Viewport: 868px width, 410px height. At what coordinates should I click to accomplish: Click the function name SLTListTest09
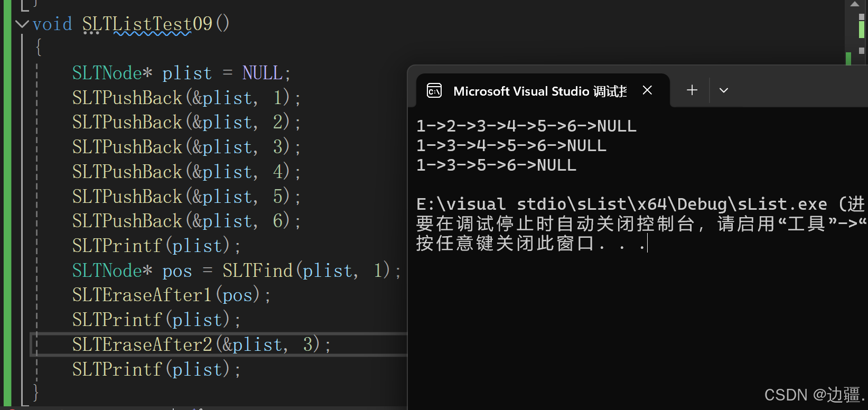coord(147,24)
